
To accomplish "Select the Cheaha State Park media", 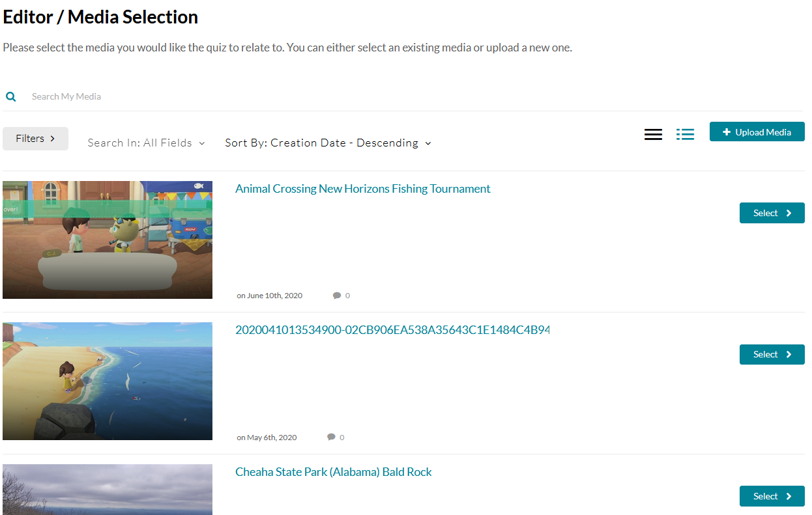I will click(772, 496).
